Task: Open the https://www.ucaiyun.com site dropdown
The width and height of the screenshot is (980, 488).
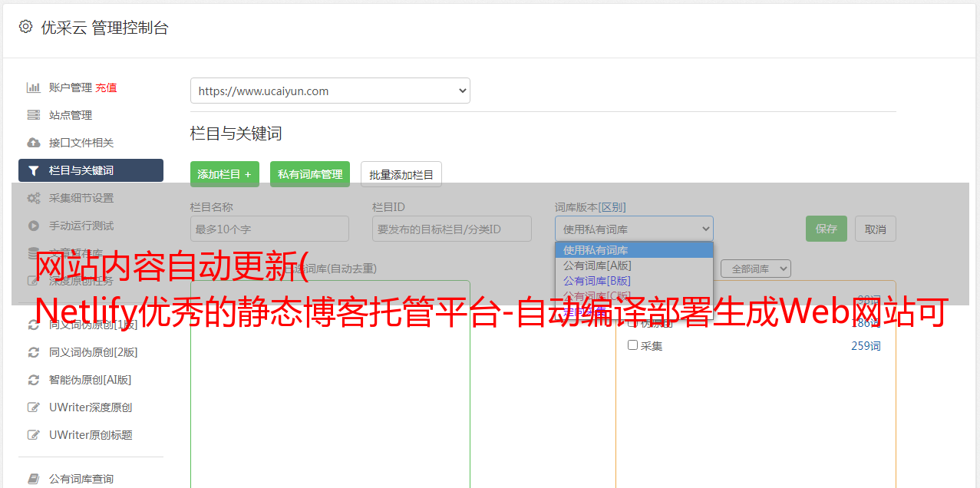Action: (x=330, y=91)
